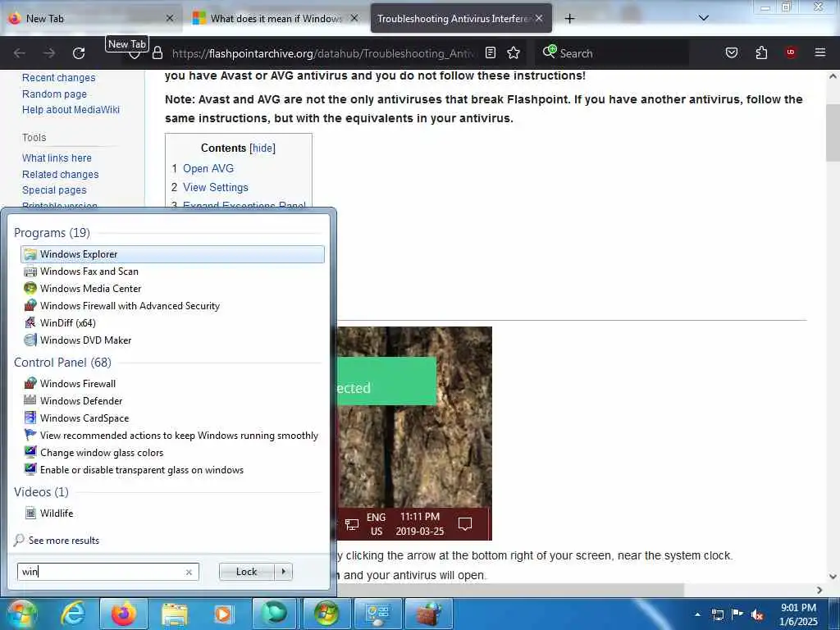The image size is (840, 630).
Task: Open the Random page link
Action: click(54, 94)
